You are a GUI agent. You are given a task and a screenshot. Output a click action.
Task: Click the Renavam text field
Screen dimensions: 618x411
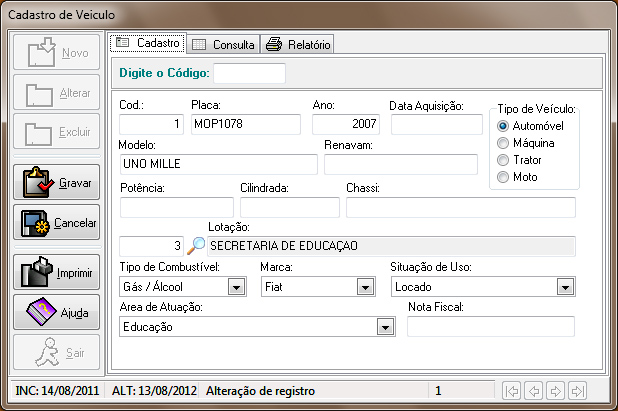coord(400,165)
